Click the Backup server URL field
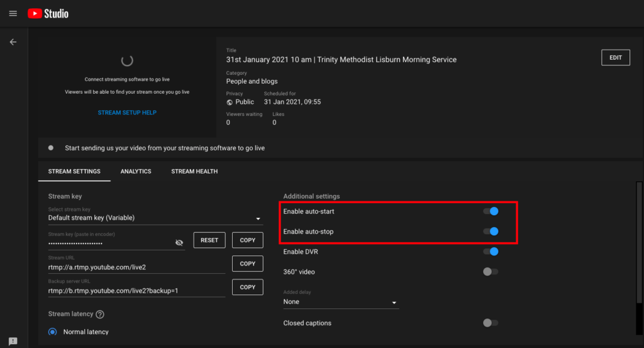 [x=136, y=291]
